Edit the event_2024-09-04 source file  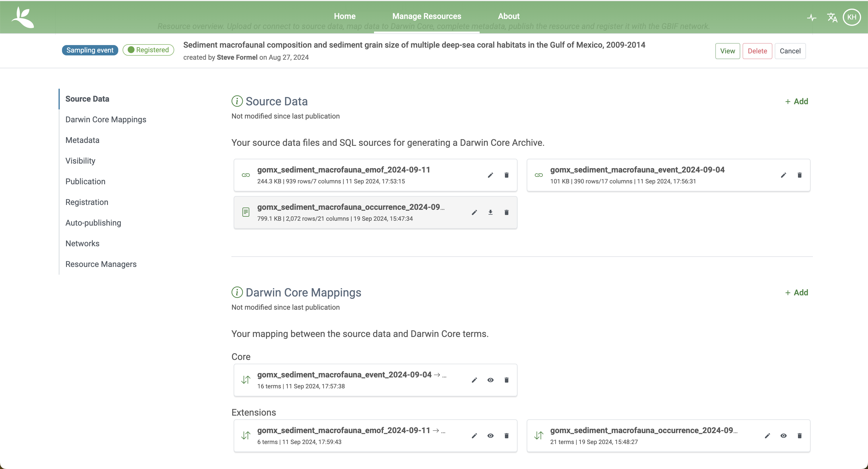(x=783, y=175)
